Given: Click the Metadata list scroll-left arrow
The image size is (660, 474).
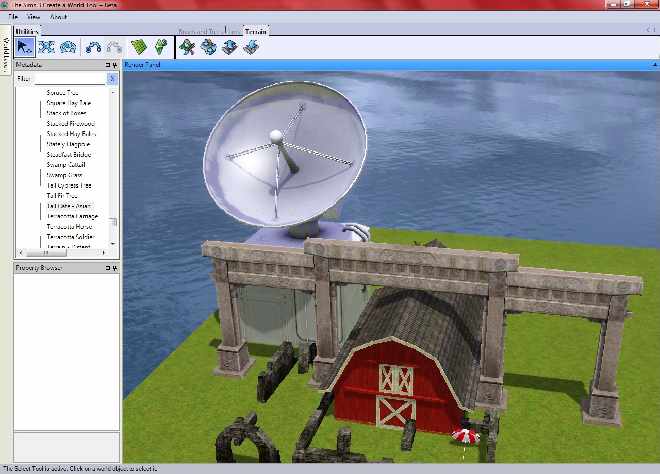Looking at the screenshot, I should 21,253.
